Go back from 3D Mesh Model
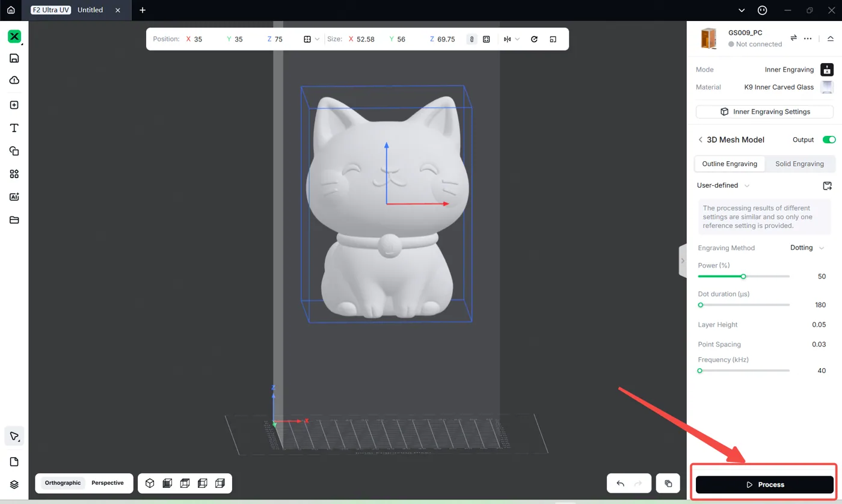Screen dimensions: 842x504 (x=700, y=140)
